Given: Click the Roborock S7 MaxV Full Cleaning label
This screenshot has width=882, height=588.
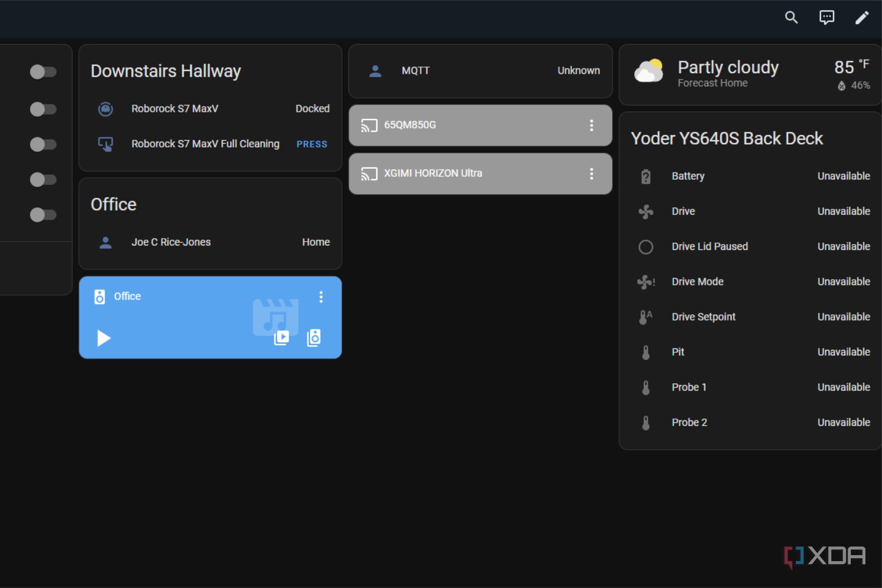Looking at the screenshot, I should pyautogui.click(x=205, y=144).
